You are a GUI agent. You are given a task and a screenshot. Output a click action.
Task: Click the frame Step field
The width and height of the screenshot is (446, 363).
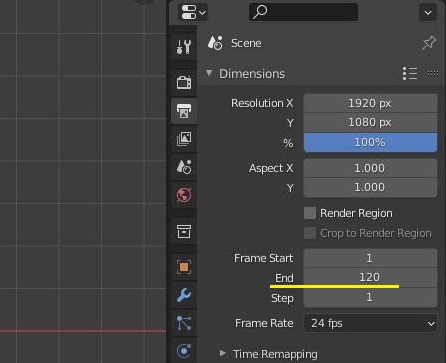point(370,297)
